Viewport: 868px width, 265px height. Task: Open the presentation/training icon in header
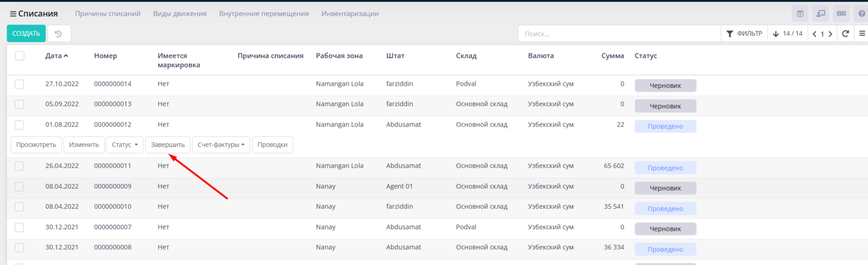820,14
